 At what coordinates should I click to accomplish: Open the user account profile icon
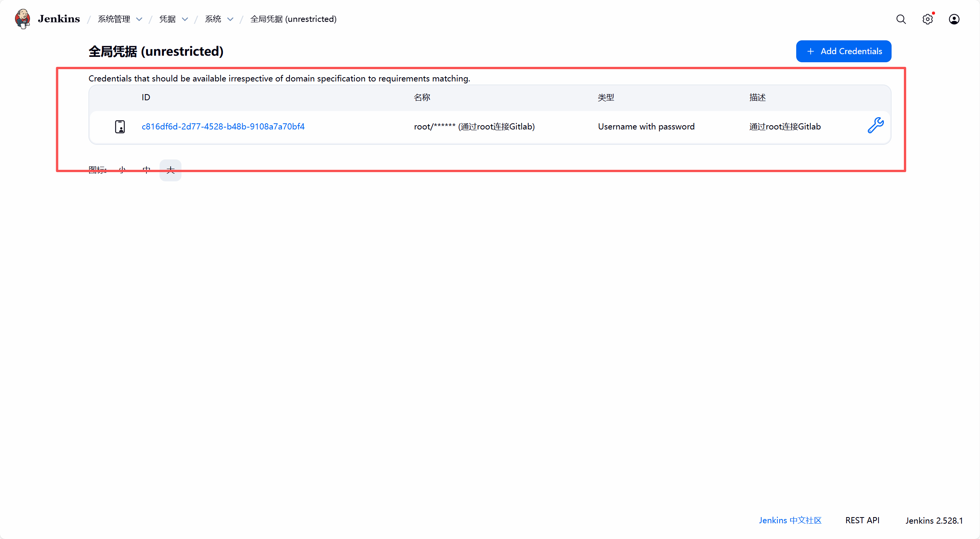pyautogui.click(x=954, y=19)
